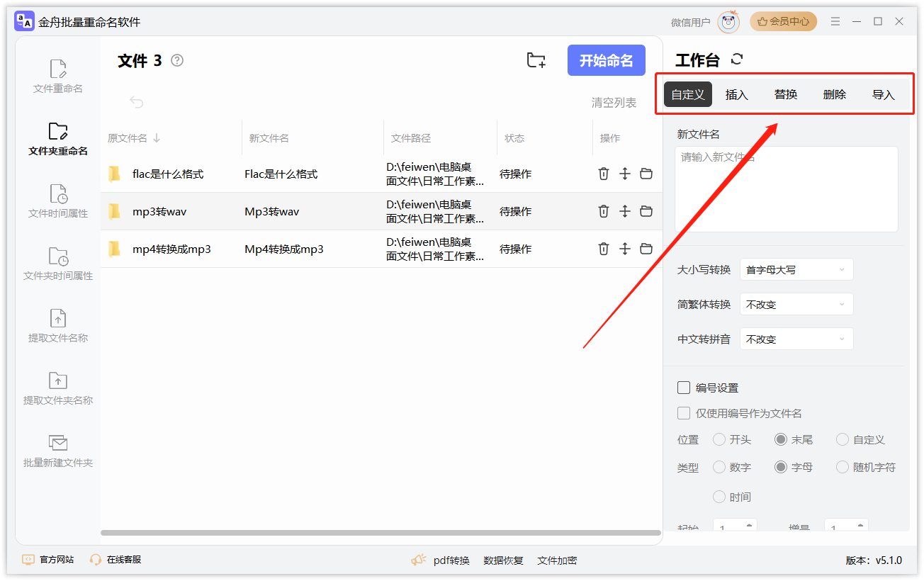Click the 开始命名 button
924x581 pixels.
(607, 60)
